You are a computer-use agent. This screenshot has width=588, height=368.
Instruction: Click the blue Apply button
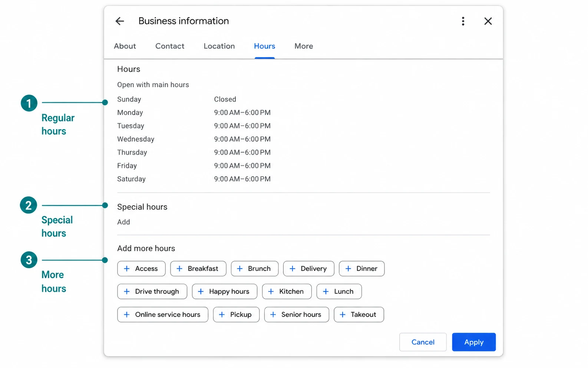(x=473, y=342)
